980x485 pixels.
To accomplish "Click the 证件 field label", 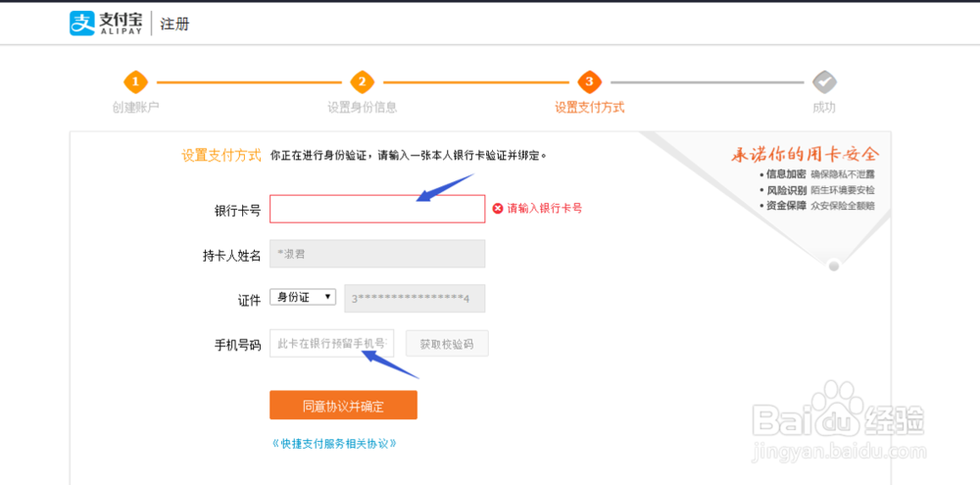I will pos(249,301).
